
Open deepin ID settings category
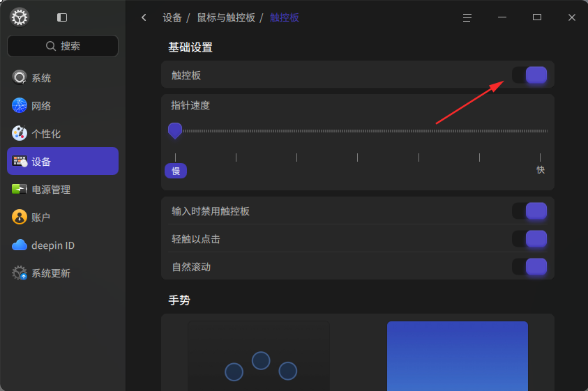point(63,245)
